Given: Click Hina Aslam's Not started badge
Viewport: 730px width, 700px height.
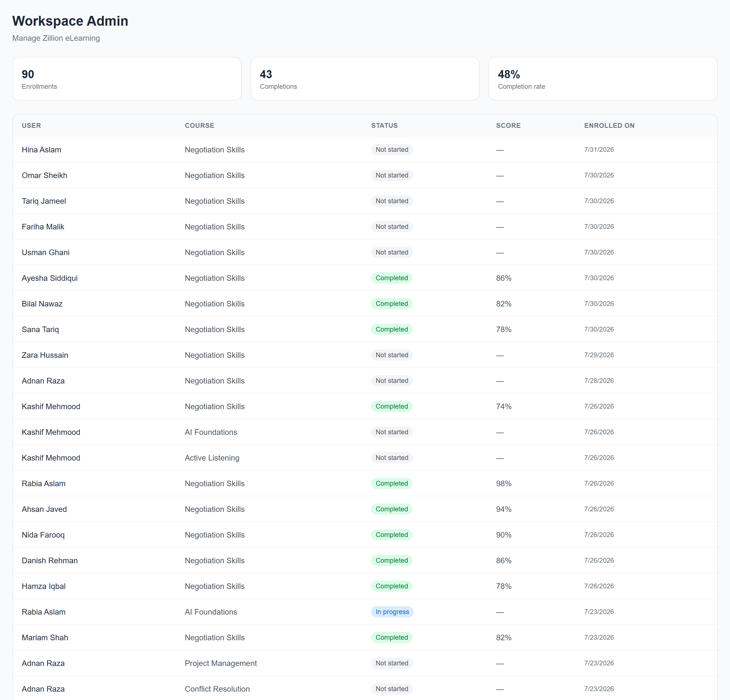Looking at the screenshot, I should tap(392, 150).
